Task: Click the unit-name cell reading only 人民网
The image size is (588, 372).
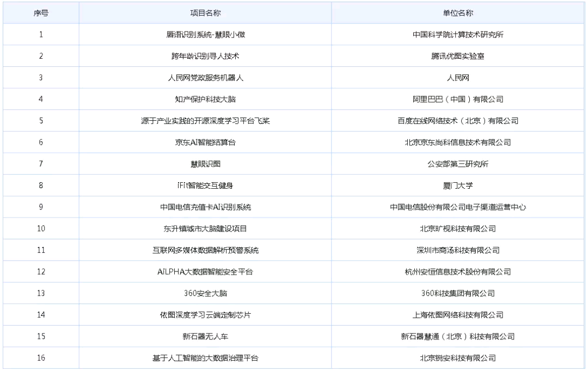Action: (x=458, y=78)
